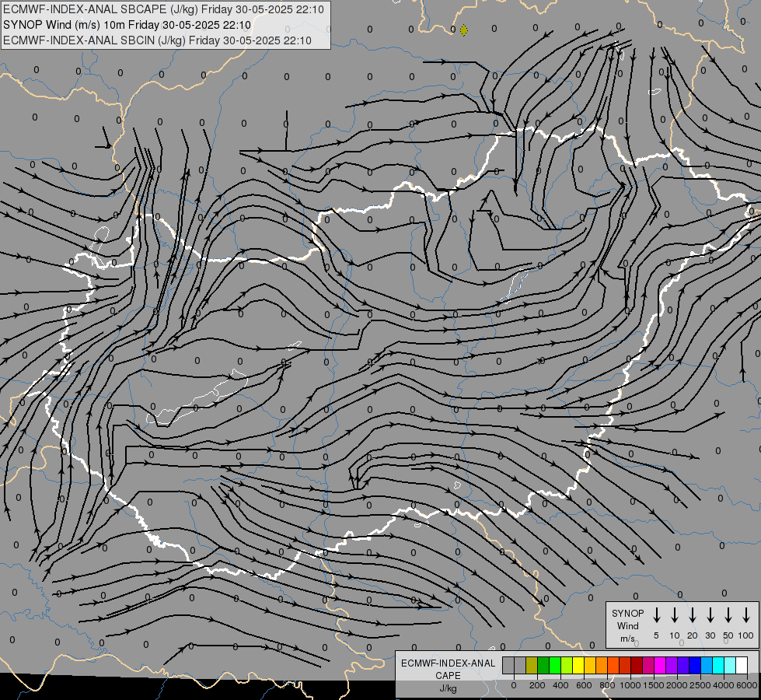Choose the white swatch at 6000 end
Viewport: 761px width, 700px height.
[741, 665]
